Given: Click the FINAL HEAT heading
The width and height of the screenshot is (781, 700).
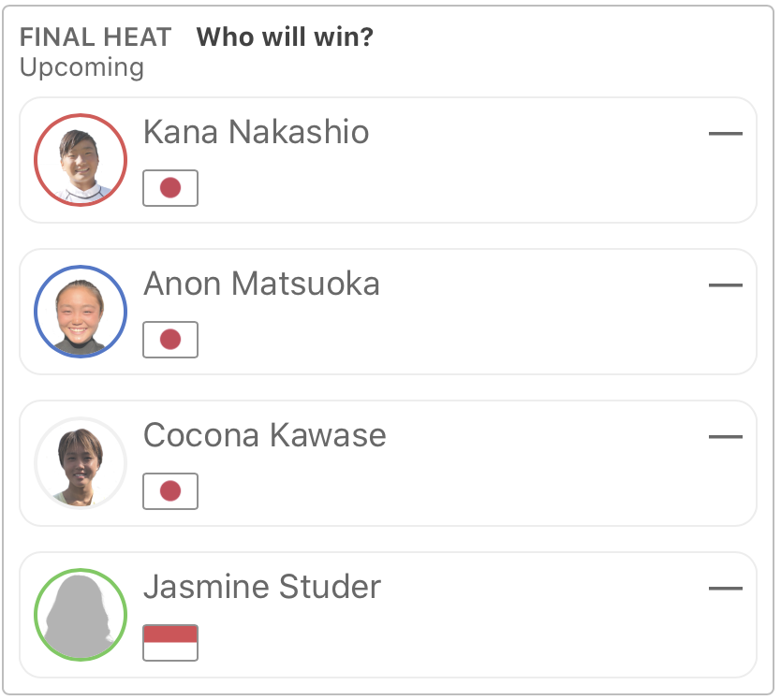Looking at the screenshot, I should pyautogui.click(x=96, y=37).
